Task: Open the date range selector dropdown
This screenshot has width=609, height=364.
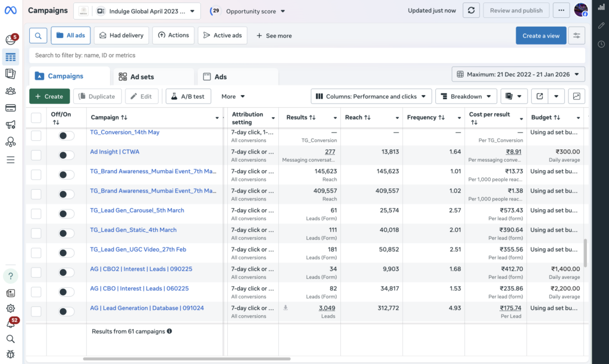Action: [x=519, y=74]
